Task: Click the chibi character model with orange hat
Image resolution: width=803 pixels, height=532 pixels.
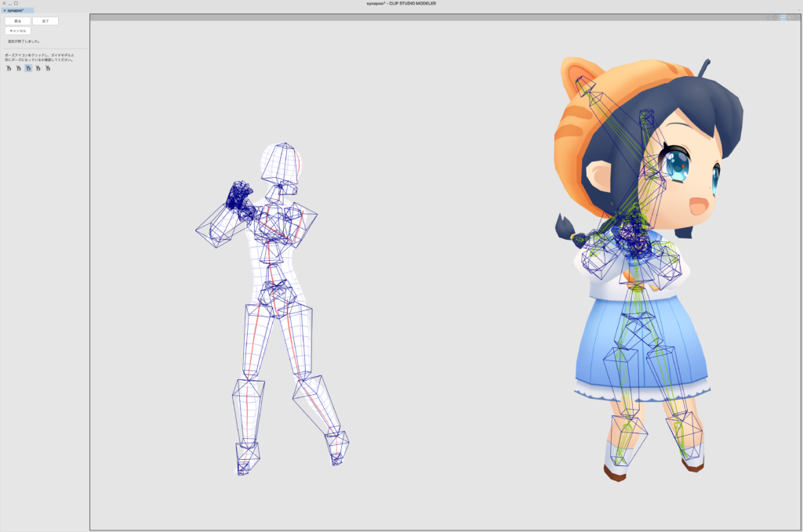Action: point(648,269)
